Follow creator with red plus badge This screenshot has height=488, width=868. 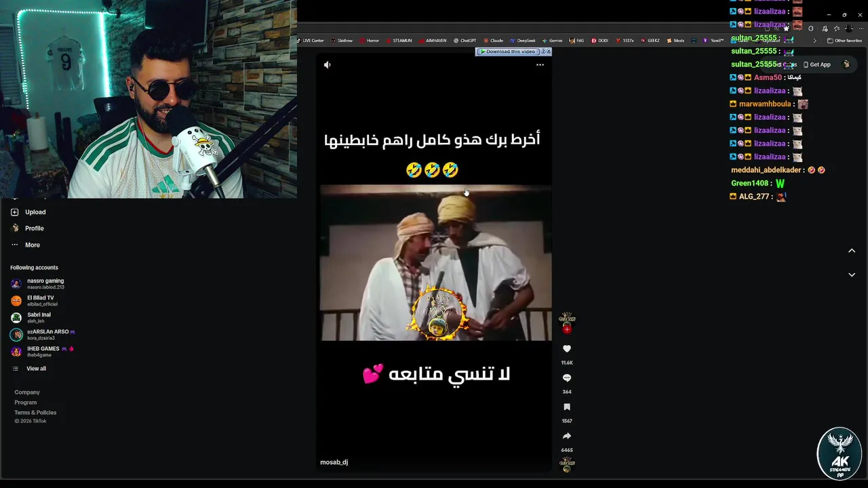click(x=567, y=329)
